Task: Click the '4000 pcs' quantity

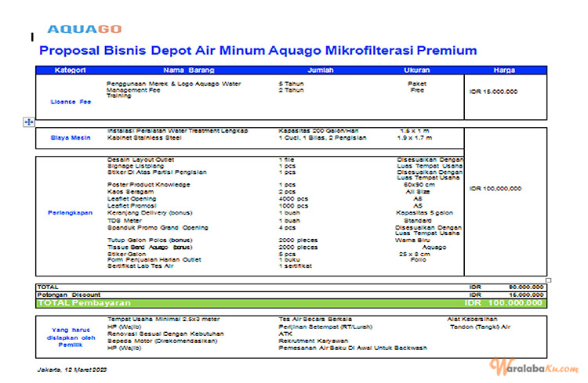Action: (293, 199)
